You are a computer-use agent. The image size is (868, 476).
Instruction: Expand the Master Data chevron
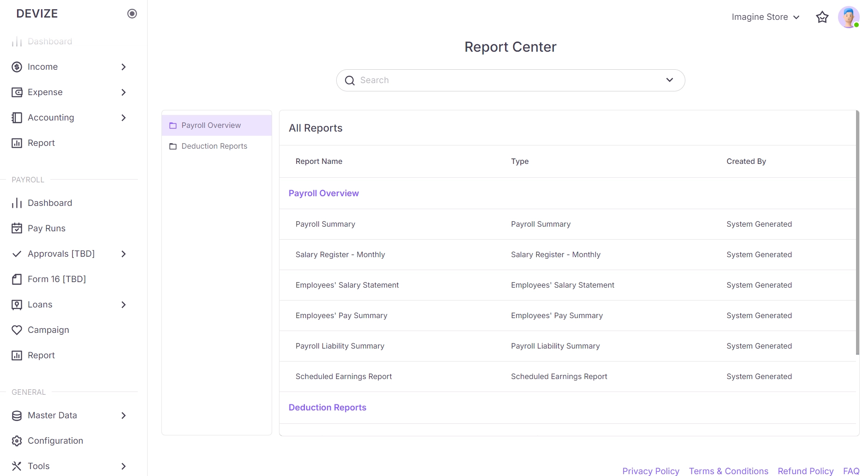(124, 416)
